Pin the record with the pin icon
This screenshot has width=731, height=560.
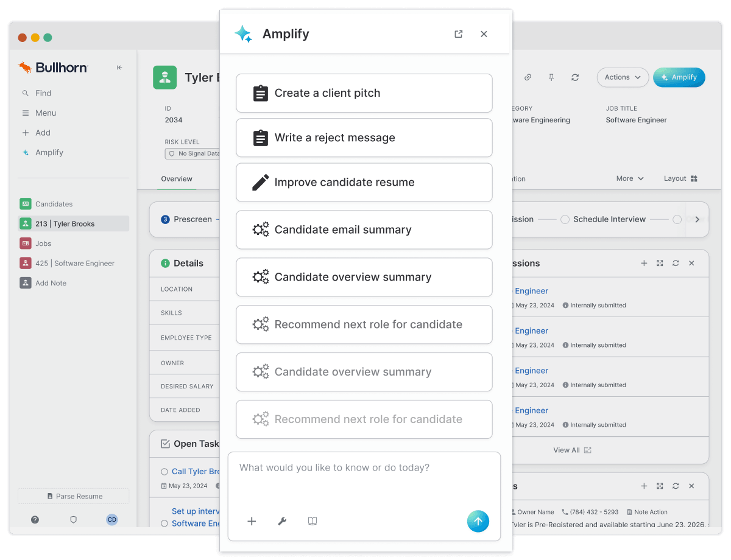551,77
